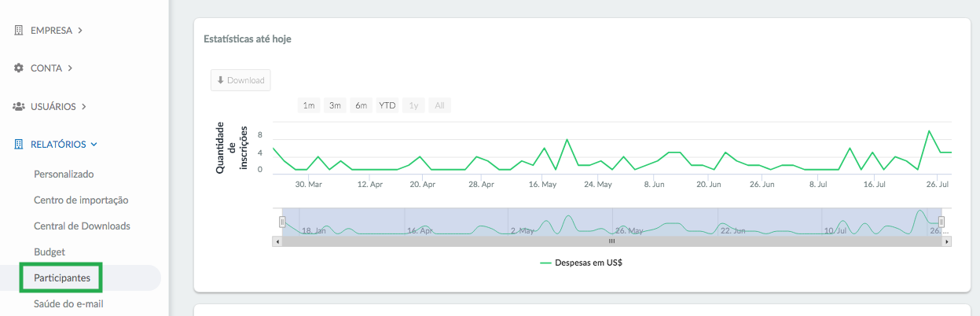Click the Empresa building icon
This screenshot has height=316, width=980.
[x=19, y=31]
